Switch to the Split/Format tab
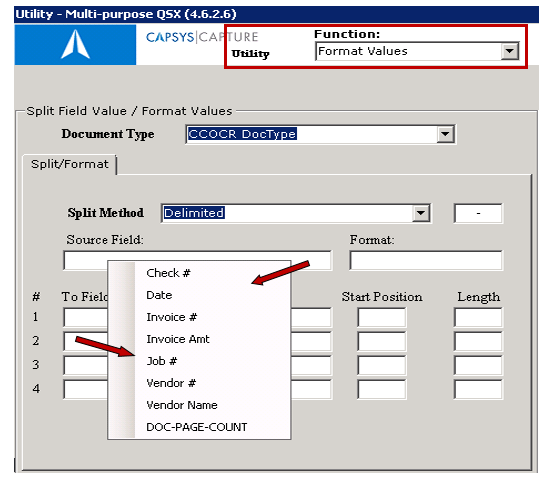The image size is (546, 484). [69, 164]
